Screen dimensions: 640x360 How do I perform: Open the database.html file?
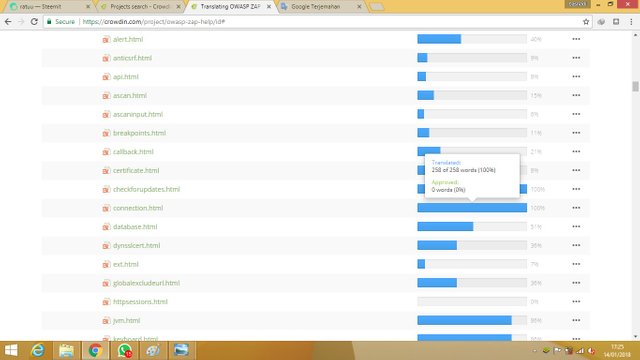point(135,227)
